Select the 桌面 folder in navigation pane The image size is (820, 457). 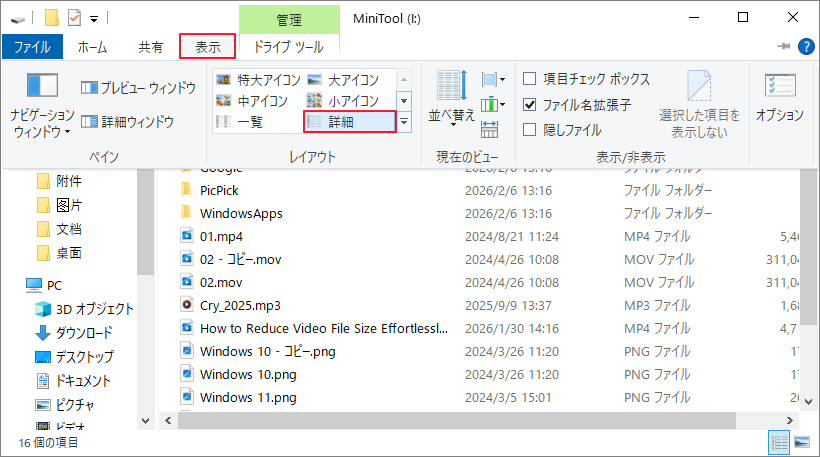(60, 253)
